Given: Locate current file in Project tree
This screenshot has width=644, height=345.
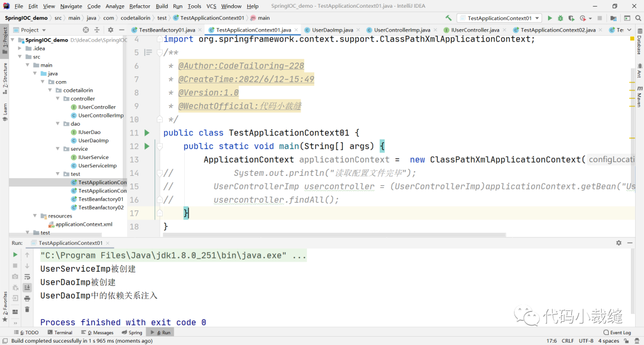Looking at the screenshot, I should coord(85,30).
